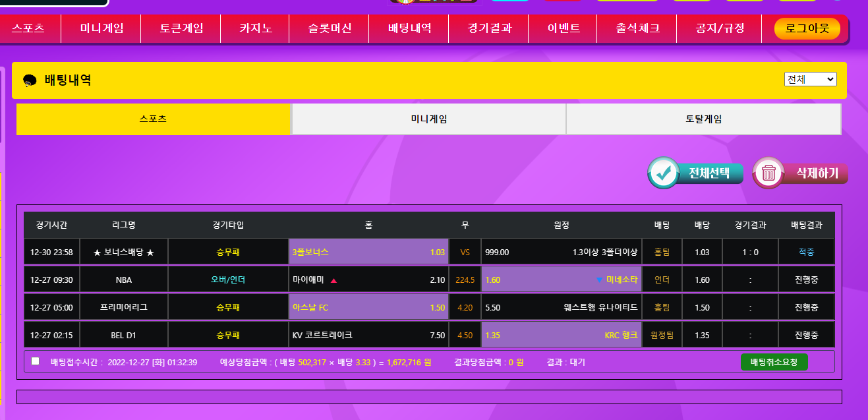This screenshot has width=868, height=420.
Task: Click the green 배팅취소요청 button
Action: pyautogui.click(x=774, y=362)
